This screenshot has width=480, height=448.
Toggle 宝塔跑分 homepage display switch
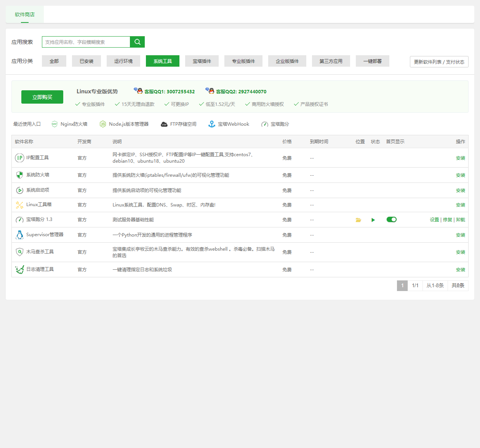pos(391,219)
